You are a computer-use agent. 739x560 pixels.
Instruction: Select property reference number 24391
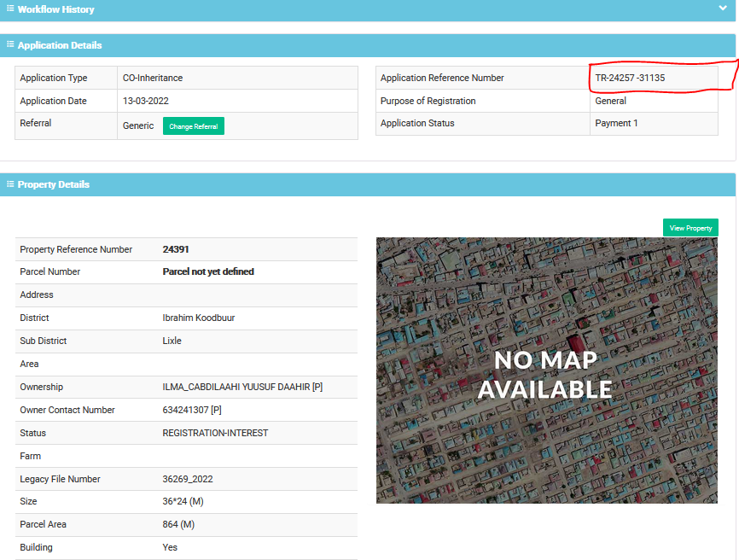pyautogui.click(x=176, y=249)
